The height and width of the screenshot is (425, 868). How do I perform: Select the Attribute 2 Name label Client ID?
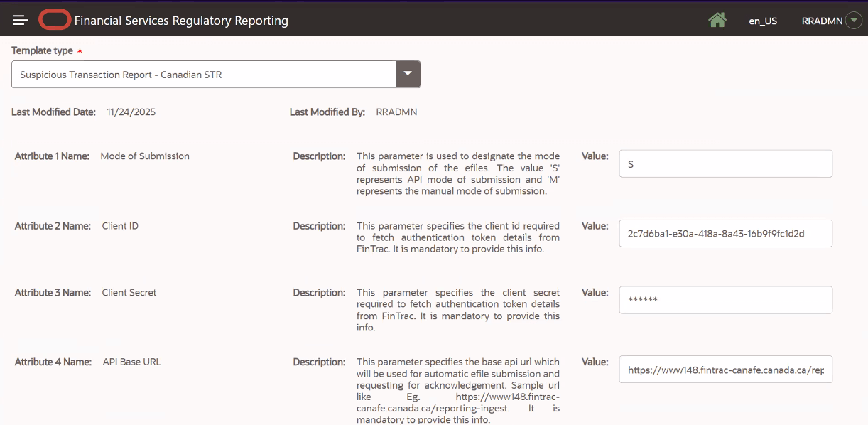tap(119, 225)
